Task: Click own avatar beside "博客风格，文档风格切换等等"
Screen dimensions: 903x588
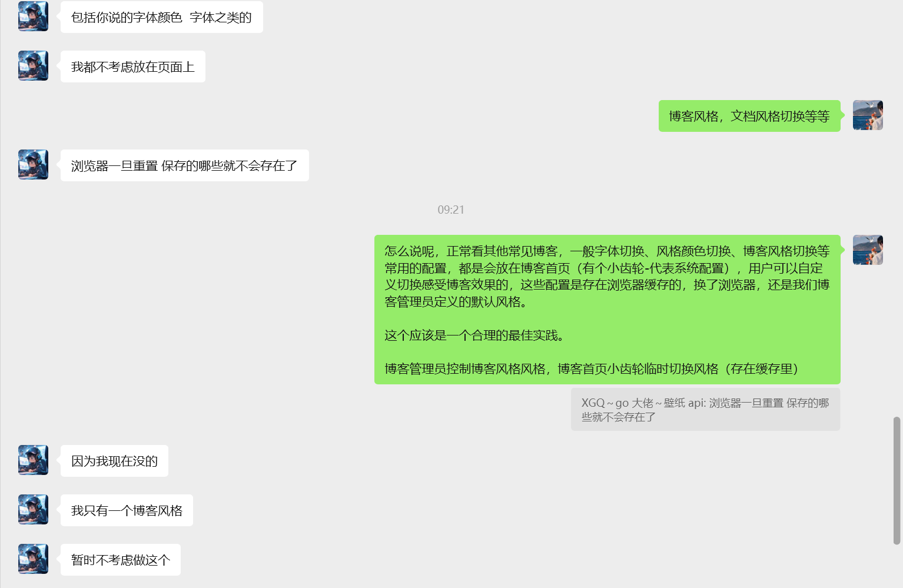Action: coord(868,115)
